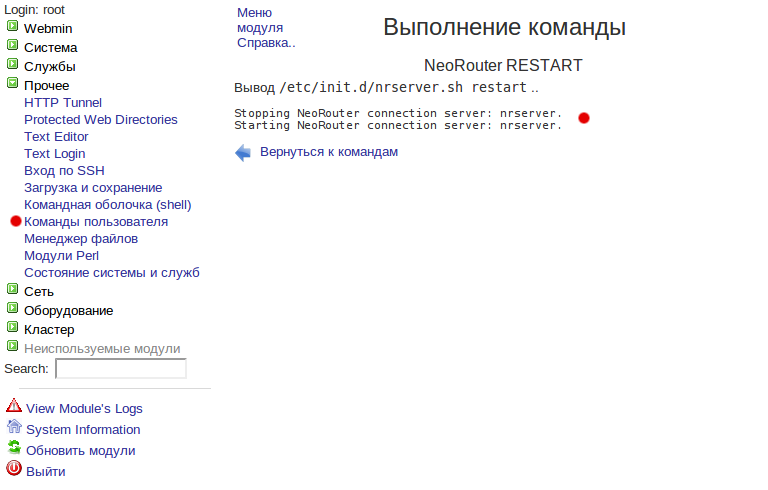The height and width of the screenshot is (490, 768).
Task: Expand the Кластер category arrow icon
Action: 13,327
